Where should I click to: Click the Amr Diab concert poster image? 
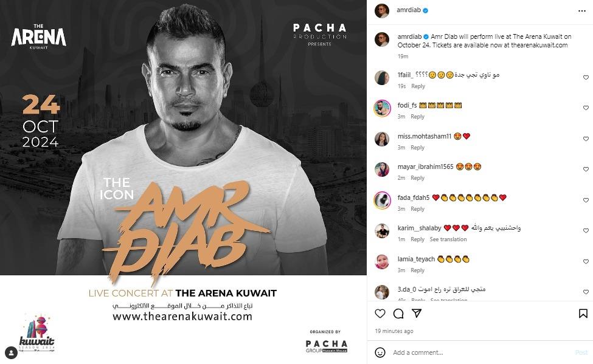[x=184, y=182]
